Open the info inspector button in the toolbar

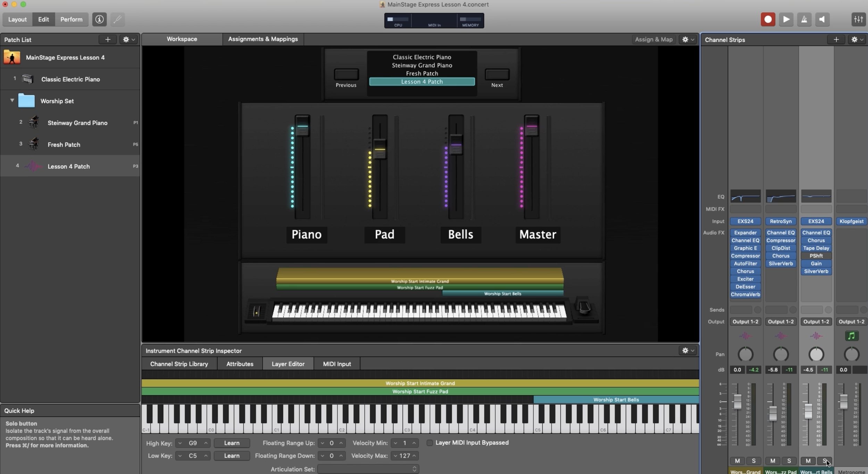[99, 19]
